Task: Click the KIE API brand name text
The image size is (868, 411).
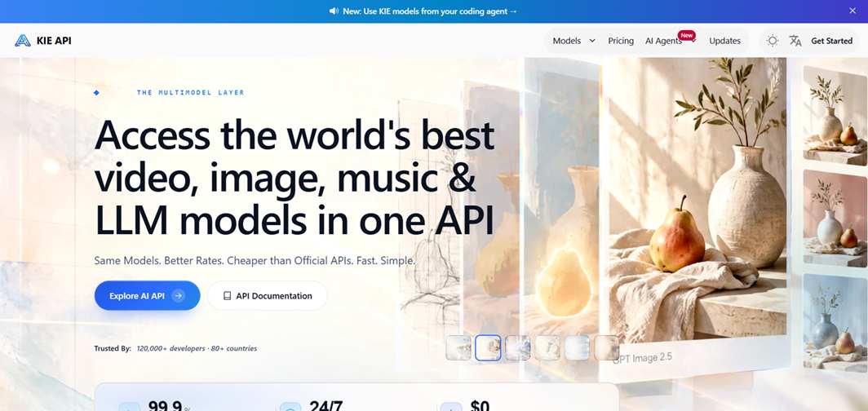Action: [54, 41]
